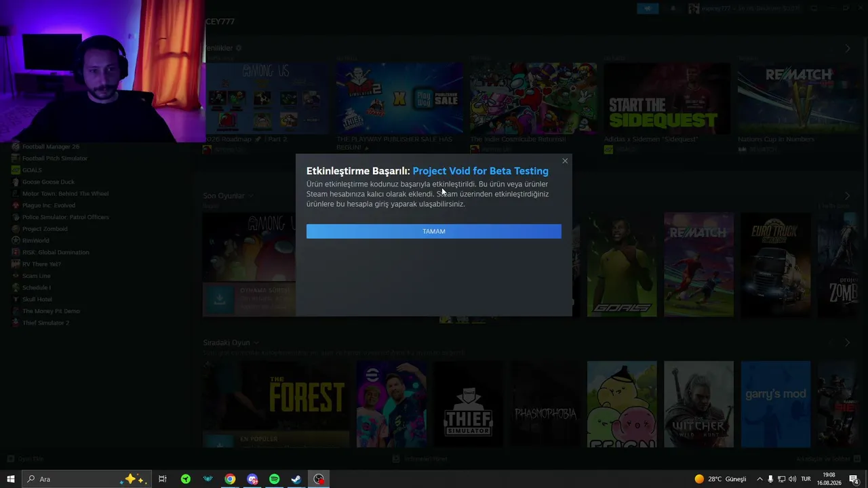868x488 pixels.
Task: Open the garry's mod game cover
Action: coord(776,405)
